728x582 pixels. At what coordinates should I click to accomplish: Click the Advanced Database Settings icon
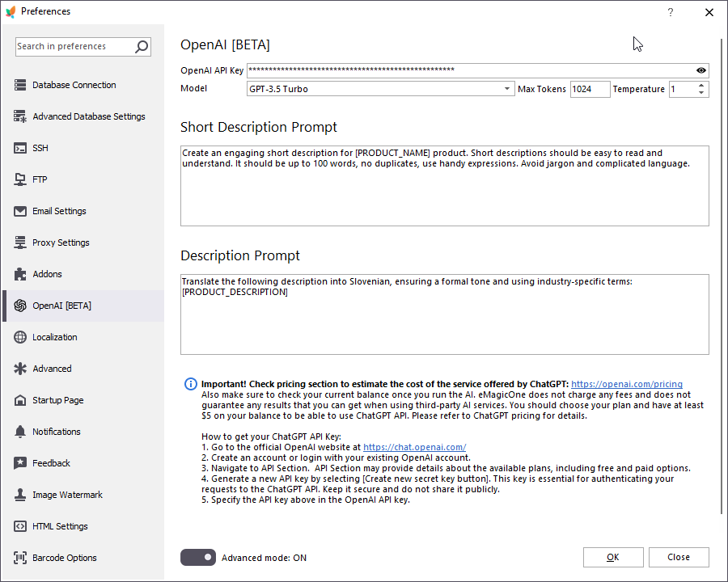click(20, 116)
